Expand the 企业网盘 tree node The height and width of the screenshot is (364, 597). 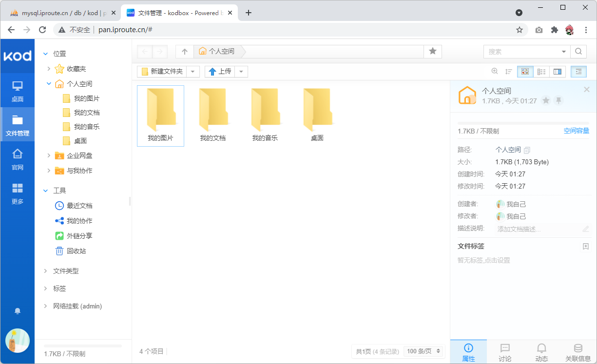click(x=49, y=155)
